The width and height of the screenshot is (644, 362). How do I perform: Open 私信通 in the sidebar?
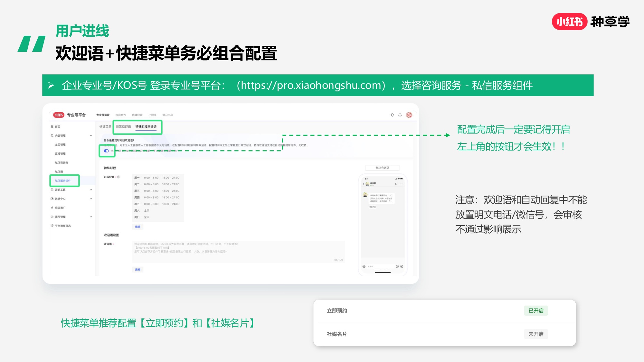click(59, 172)
